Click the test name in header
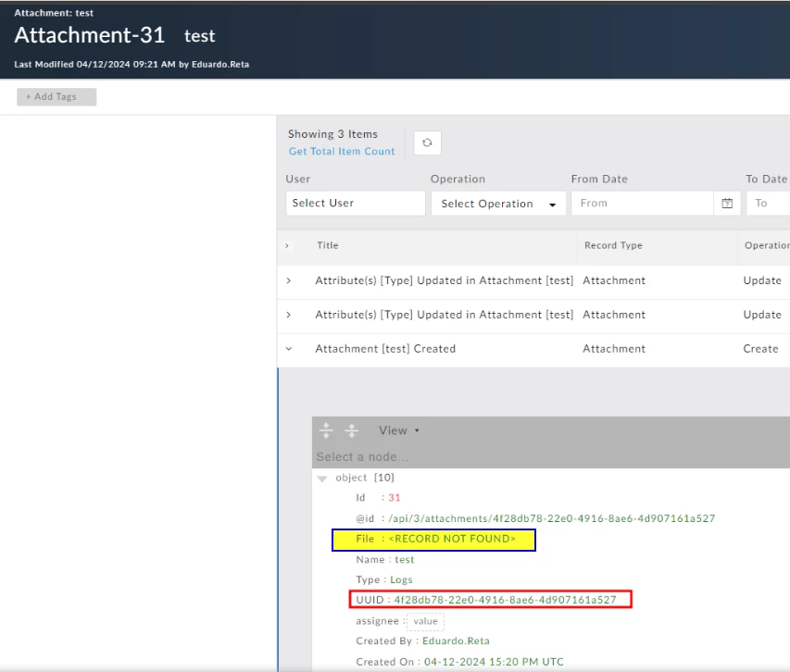The width and height of the screenshot is (790, 672). click(199, 36)
